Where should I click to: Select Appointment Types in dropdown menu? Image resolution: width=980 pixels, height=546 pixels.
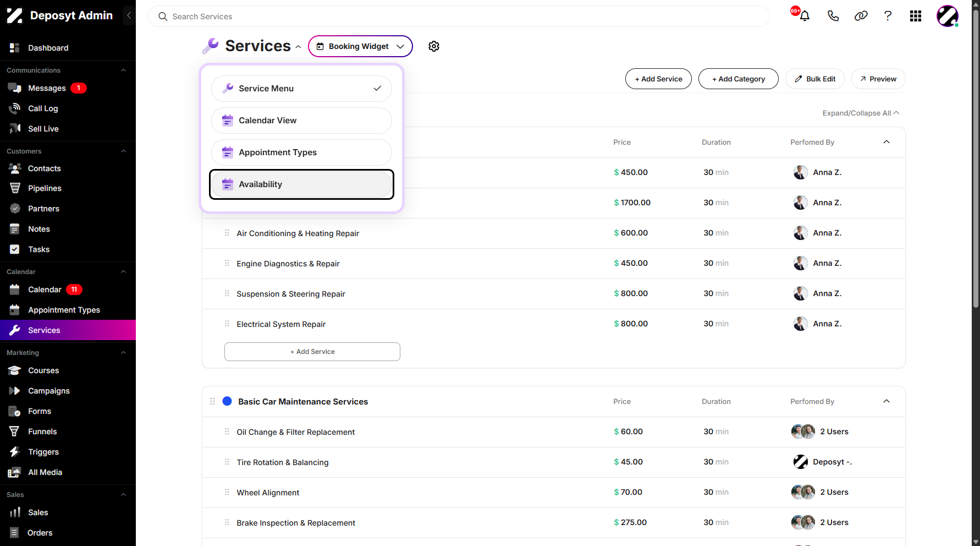(301, 152)
